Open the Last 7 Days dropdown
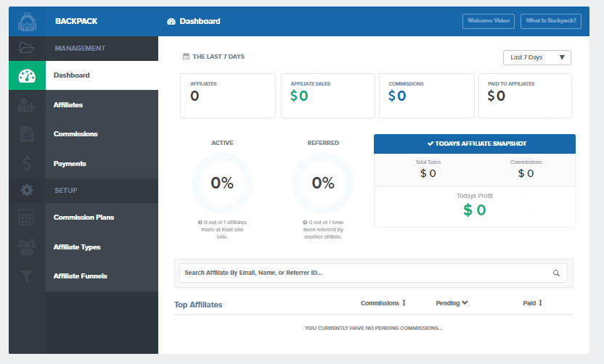Screen dimensions: 604x364 [x=537, y=57]
